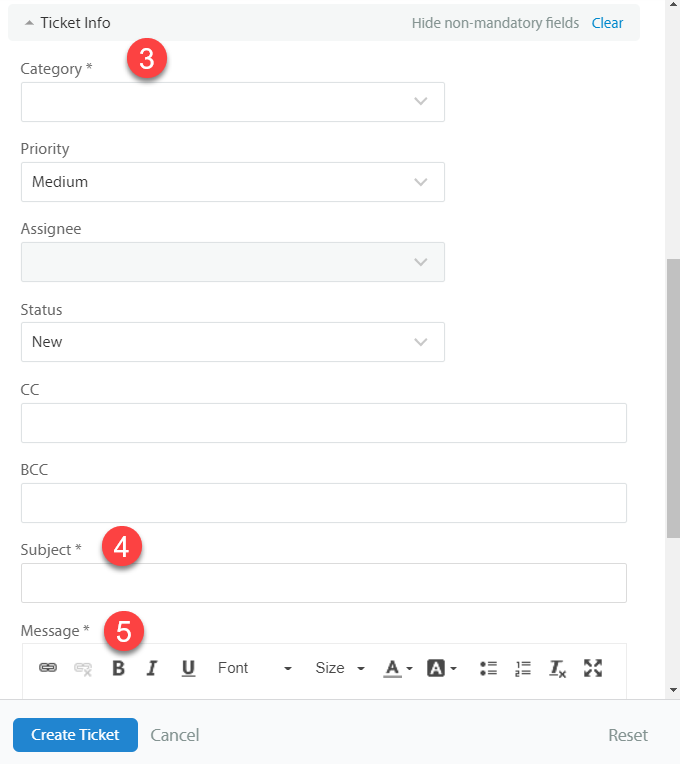The width and height of the screenshot is (680, 764).
Task: Click the Insert Link icon in editor toolbar
Action: (47, 668)
